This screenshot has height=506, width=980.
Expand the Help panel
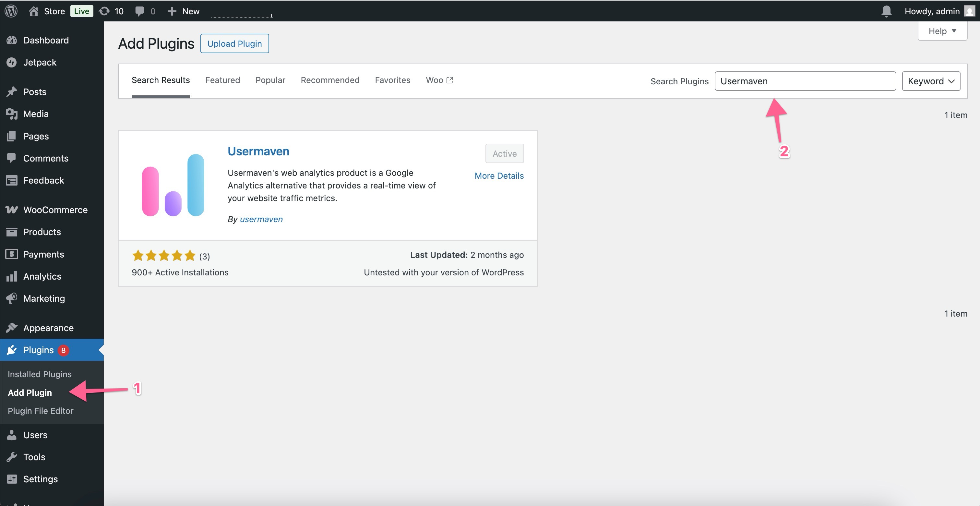pos(942,31)
